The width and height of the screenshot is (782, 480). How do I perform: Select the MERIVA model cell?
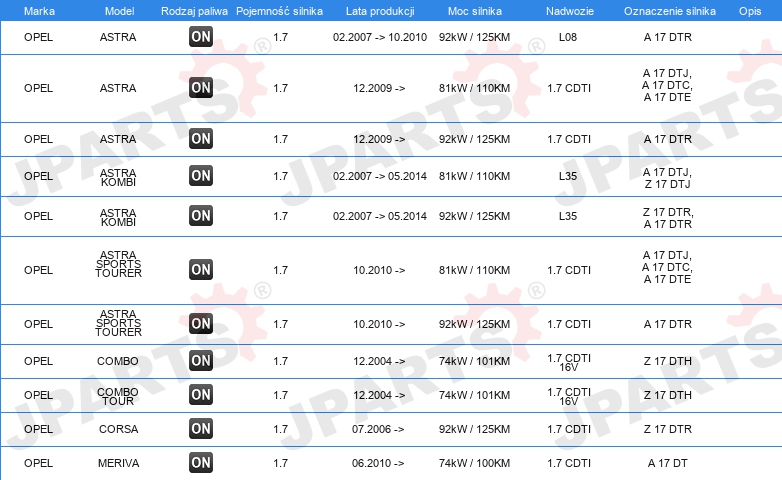click(118, 463)
